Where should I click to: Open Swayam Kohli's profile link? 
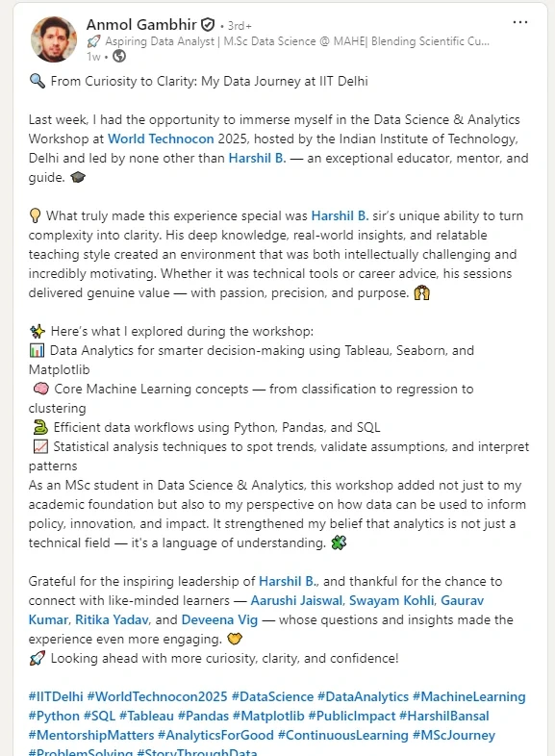(x=391, y=600)
